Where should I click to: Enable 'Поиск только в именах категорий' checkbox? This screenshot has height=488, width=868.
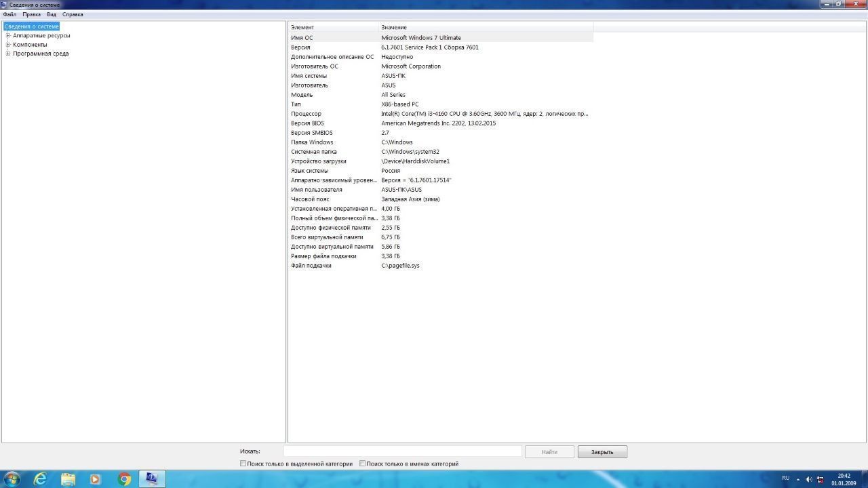(x=362, y=464)
